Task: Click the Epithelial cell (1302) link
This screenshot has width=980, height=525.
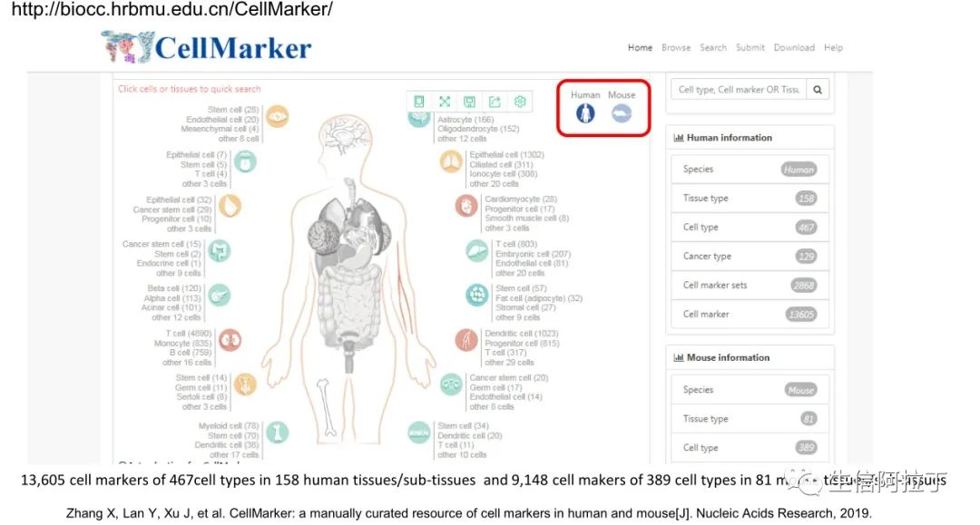Action: tap(506, 154)
